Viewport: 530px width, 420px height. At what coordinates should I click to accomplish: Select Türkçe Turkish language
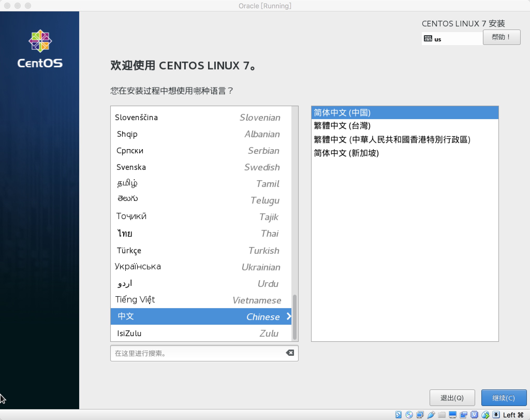201,250
